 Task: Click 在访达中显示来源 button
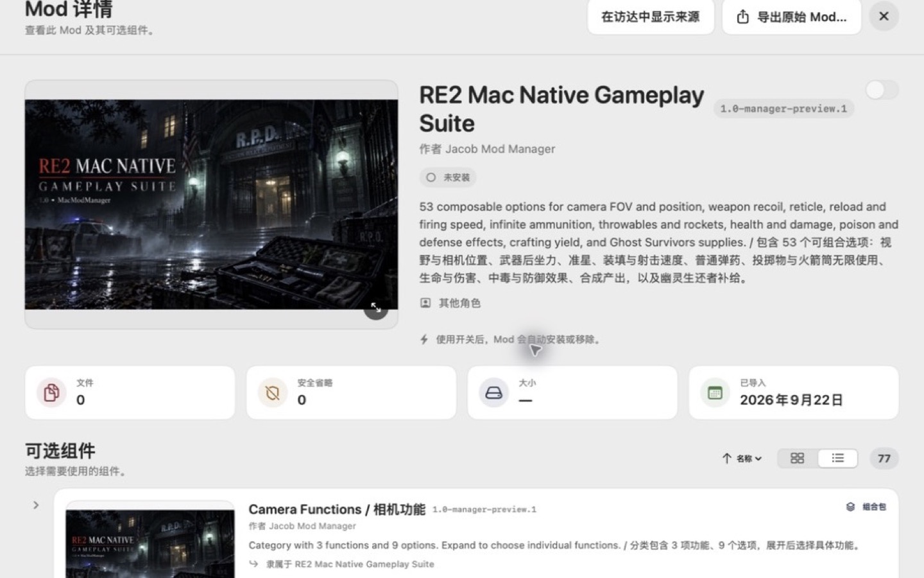pyautogui.click(x=651, y=17)
